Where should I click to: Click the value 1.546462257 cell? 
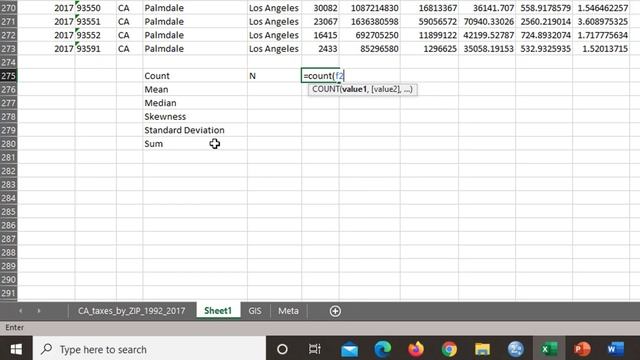(x=601, y=8)
